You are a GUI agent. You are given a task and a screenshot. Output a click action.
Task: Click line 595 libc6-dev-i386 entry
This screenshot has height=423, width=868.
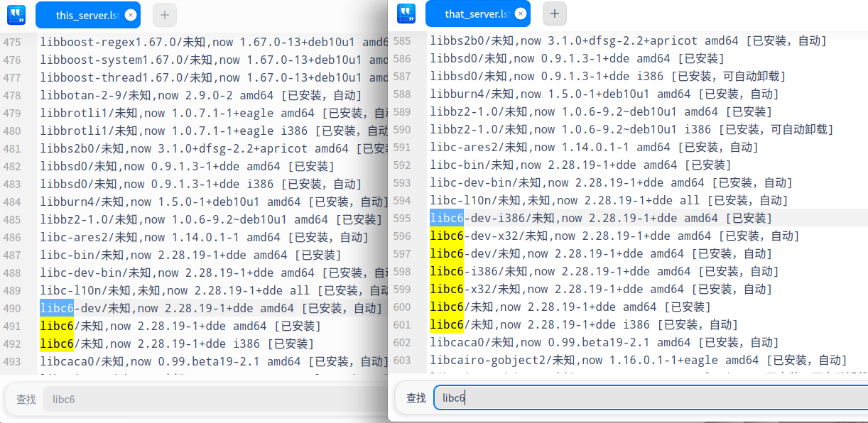point(601,218)
